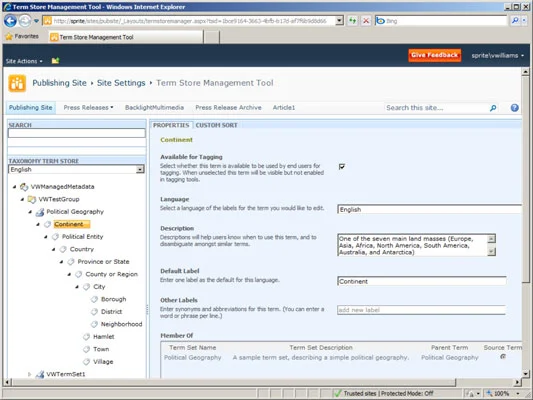Select the VWManagedMetadata term store icon
Viewport: 533px width, 400px height.
(x=24, y=187)
